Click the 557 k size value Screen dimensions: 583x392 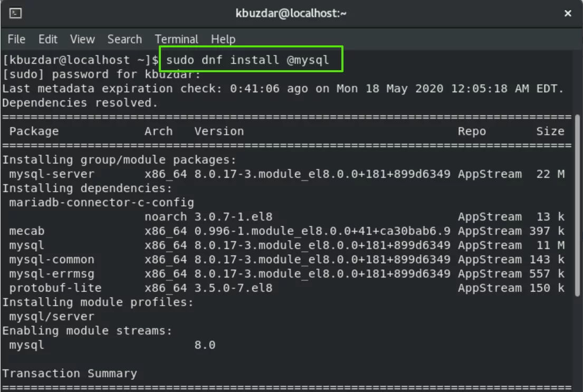pos(547,274)
